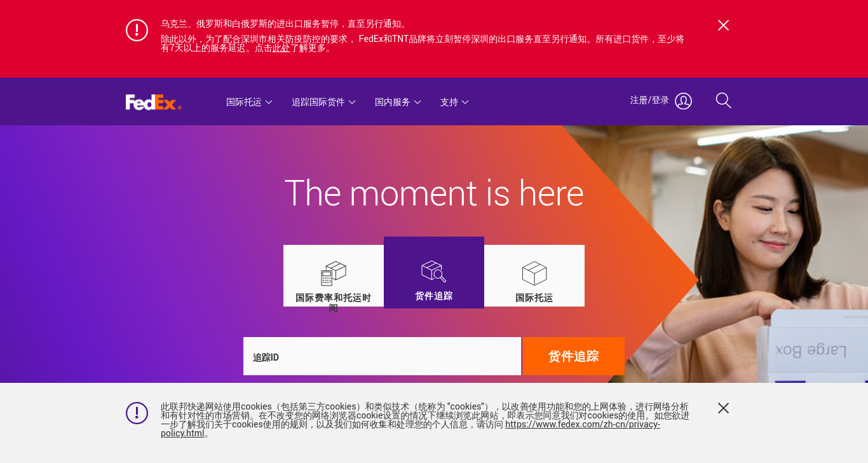
Task: Switch to the 国际费率和托运时间 tab
Action: pos(334,276)
